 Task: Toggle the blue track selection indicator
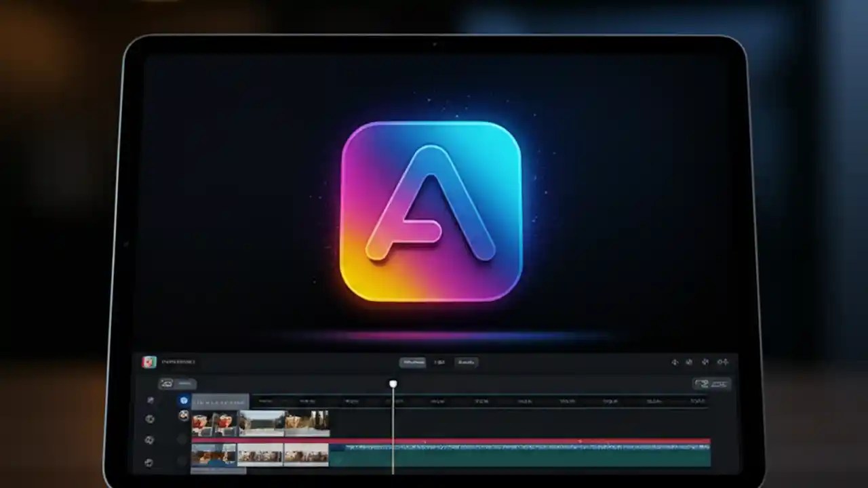[x=184, y=401]
